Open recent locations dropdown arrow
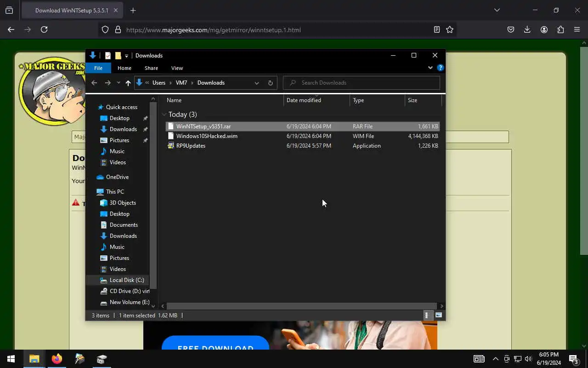Image resolution: width=588 pixels, height=368 pixels. click(x=119, y=83)
